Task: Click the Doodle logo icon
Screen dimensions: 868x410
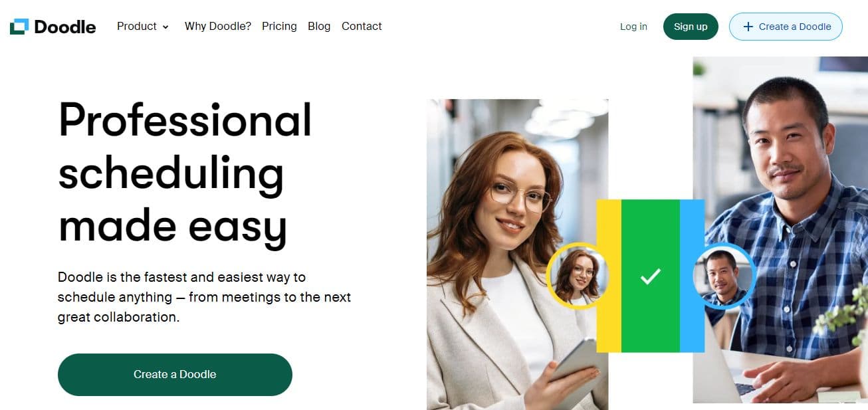Action: click(19, 27)
